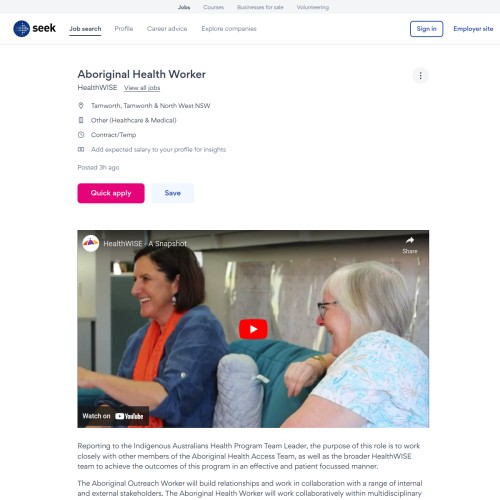
Task: Open the three-dot more options menu
Action: click(x=420, y=76)
